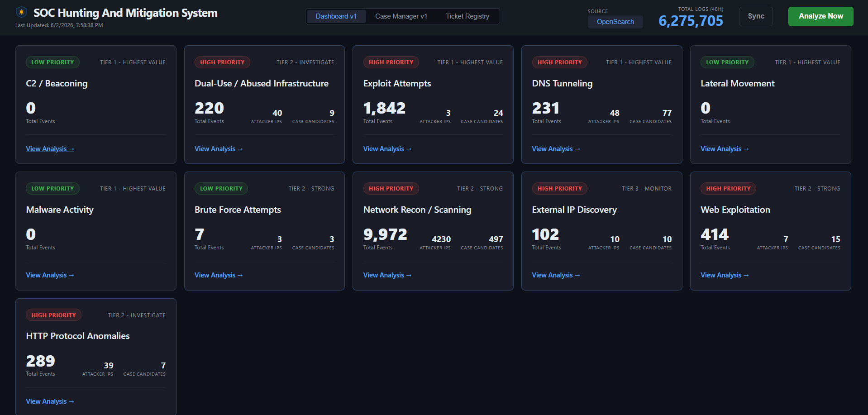The image size is (868, 415).
Task: Click the Low Priority badge on Brute Force Attempts
Action: [221, 189]
